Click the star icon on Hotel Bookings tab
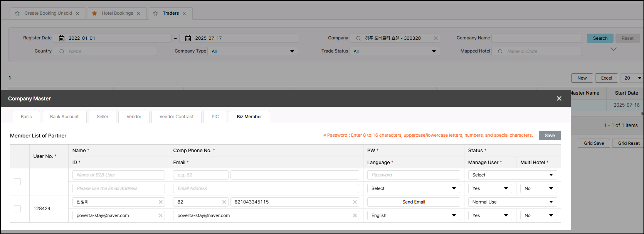The width and height of the screenshot is (644, 234). 94,14
